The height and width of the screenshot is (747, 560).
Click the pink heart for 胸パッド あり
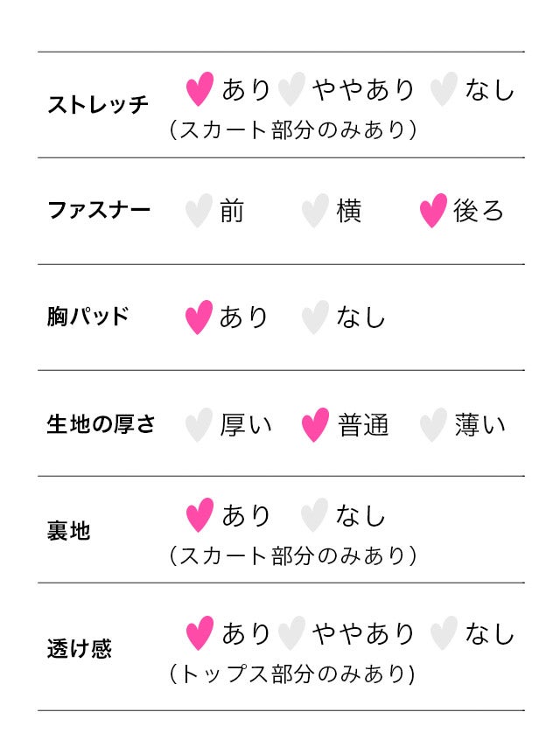click(199, 317)
